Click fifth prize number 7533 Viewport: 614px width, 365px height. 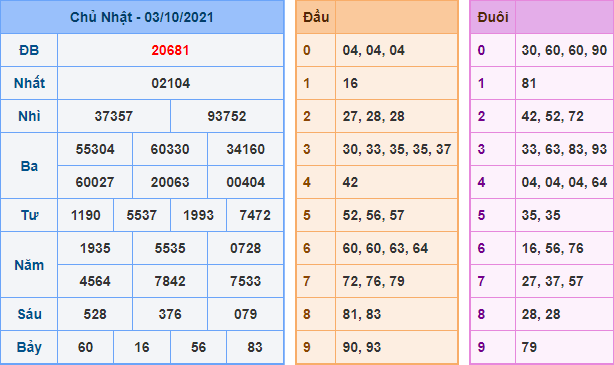point(246,281)
